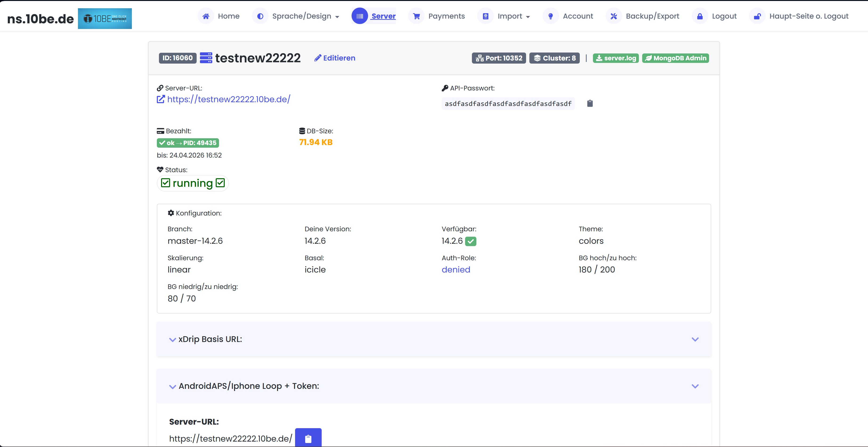Copy the API-Passwort using the clipboard icon

590,103
